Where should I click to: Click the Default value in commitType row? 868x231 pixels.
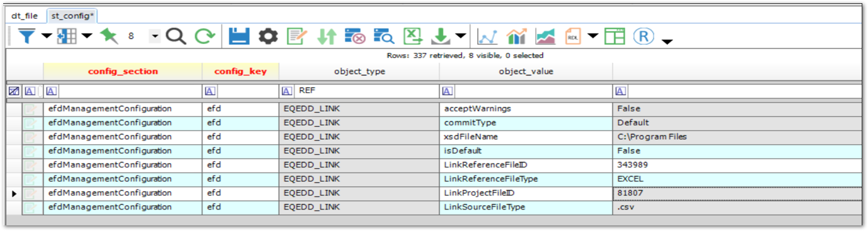(x=737, y=123)
